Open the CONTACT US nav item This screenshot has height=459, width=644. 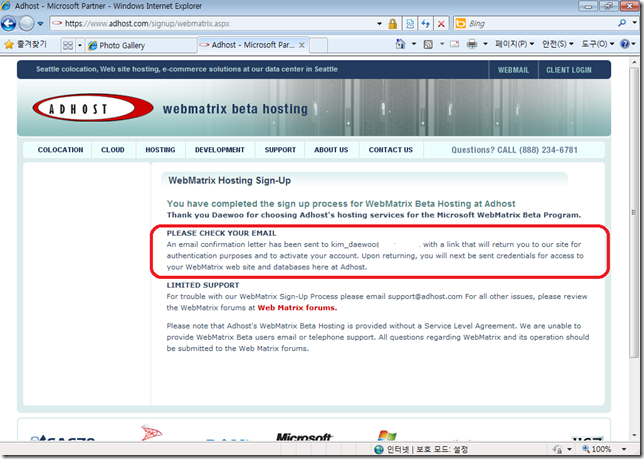click(x=391, y=150)
